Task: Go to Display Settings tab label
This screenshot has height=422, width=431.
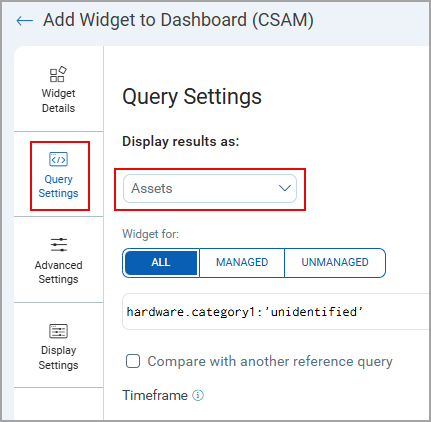Action: [x=58, y=358]
